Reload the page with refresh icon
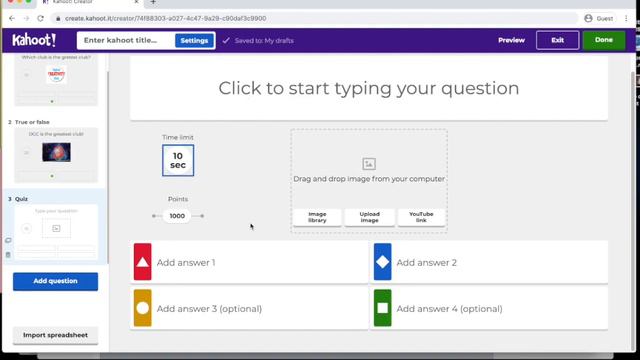640x360 pixels. 40,18
